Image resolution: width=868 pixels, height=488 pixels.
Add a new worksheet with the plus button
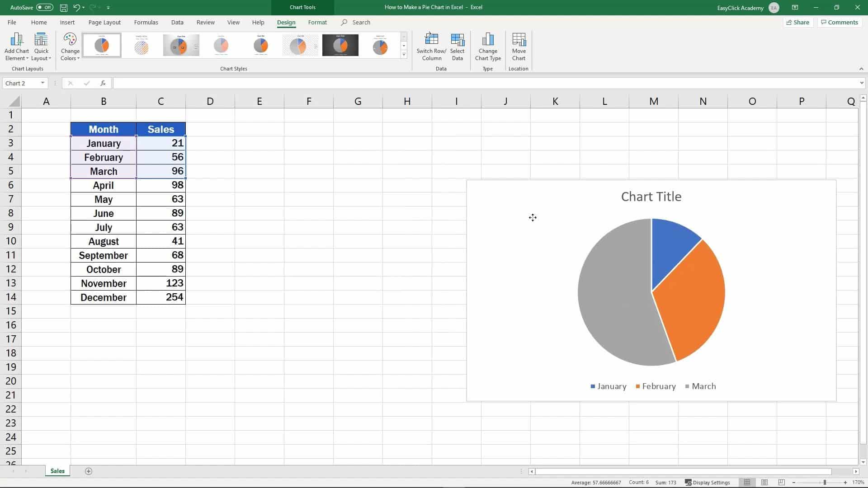pyautogui.click(x=89, y=471)
